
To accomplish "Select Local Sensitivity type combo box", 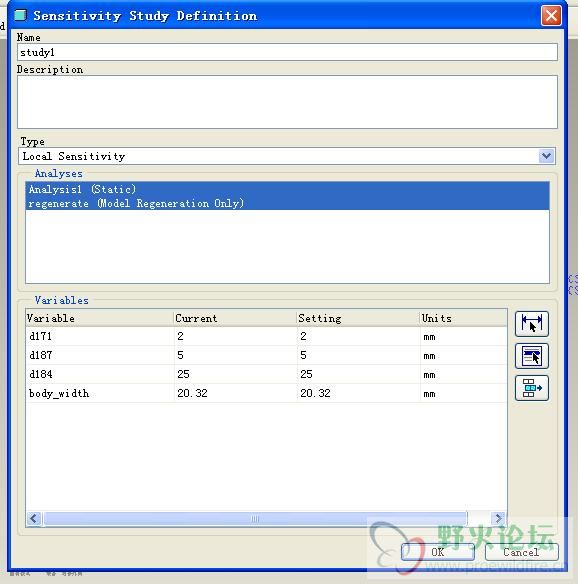I will click(x=287, y=156).
